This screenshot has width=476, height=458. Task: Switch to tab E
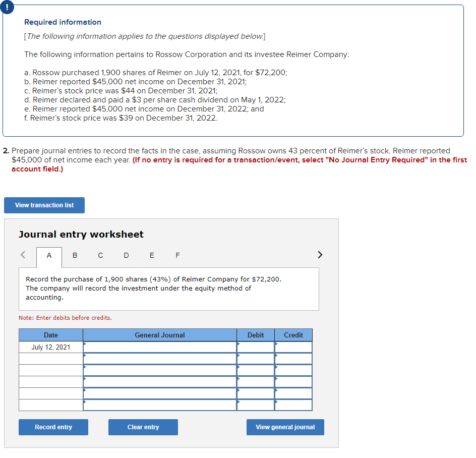click(152, 255)
